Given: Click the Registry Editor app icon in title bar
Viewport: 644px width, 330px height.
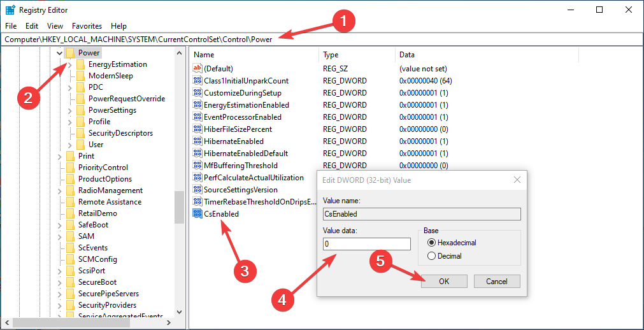Looking at the screenshot, I should [x=10, y=10].
